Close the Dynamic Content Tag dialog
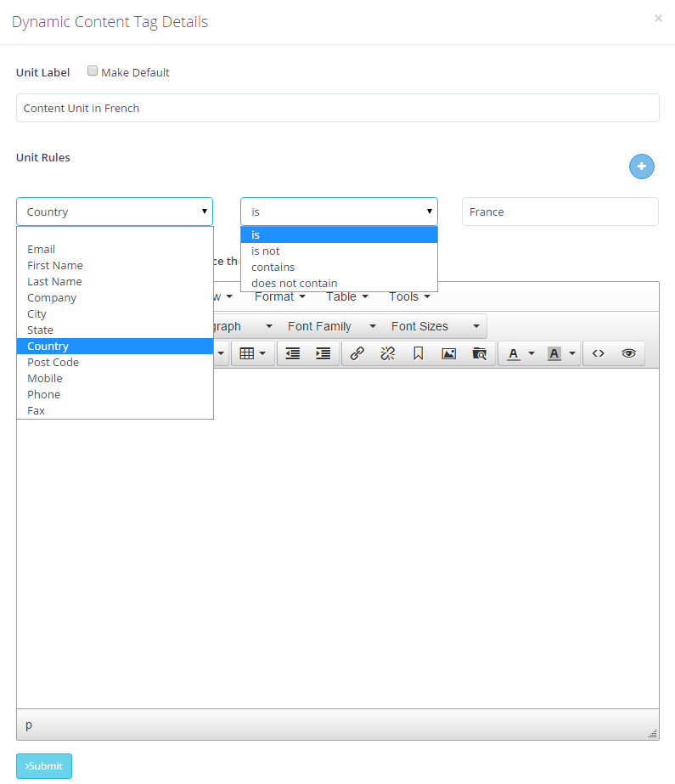This screenshot has height=784, width=675. click(x=658, y=19)
